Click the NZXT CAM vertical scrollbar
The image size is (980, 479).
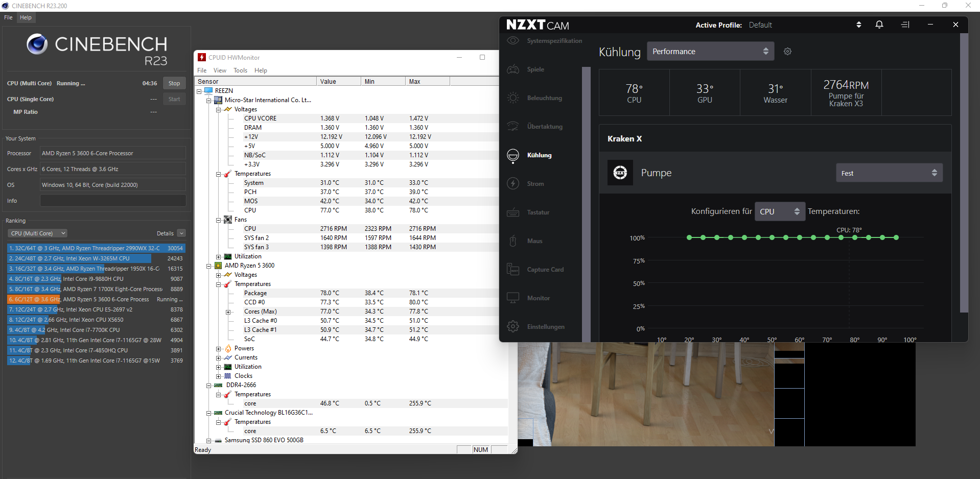tap(964, 174)
